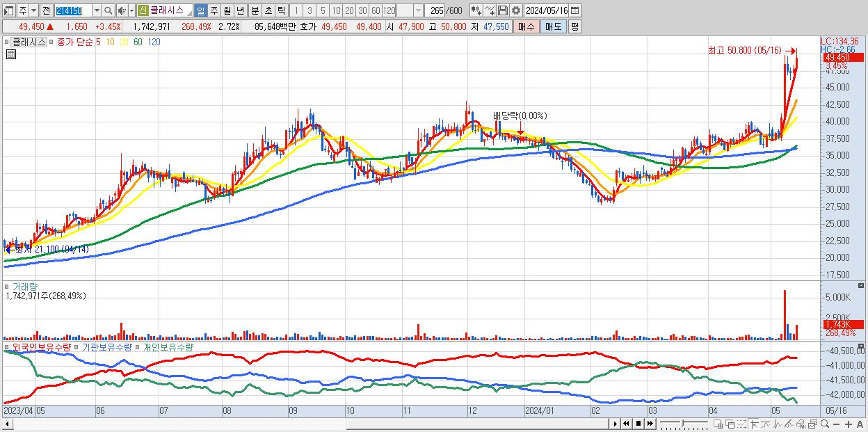Click the fast-forward replay button
The height and width of the screenshot is (432, 868).
[x=650, y=424]
